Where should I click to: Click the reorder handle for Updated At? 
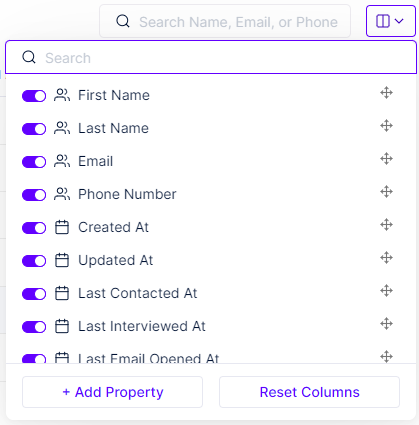[x=386, y=258]
